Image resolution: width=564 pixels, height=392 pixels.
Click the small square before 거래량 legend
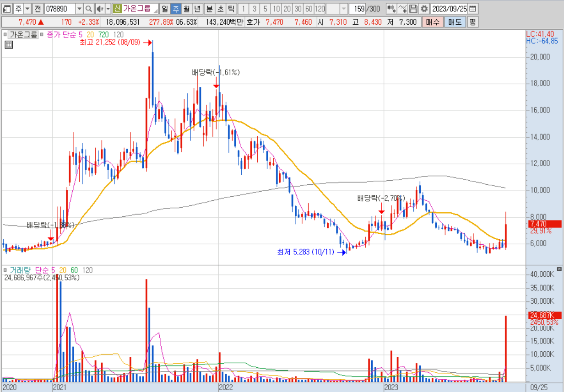point(5,270)
